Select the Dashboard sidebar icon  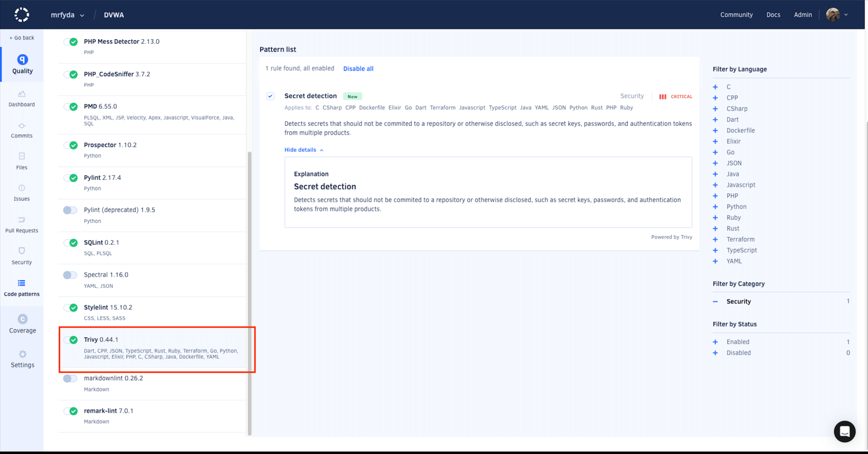click(22, 94)
